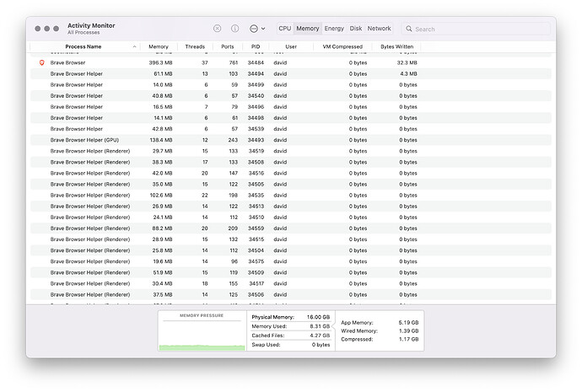Select Renderer row using 102.6 MB
This screenshot has width=582, height=392.
click(291, 195)
